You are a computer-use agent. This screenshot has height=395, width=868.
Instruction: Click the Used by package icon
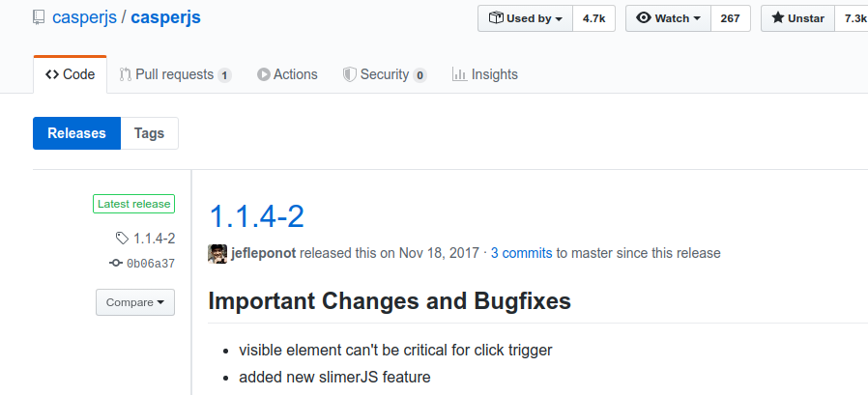point(496,18)
